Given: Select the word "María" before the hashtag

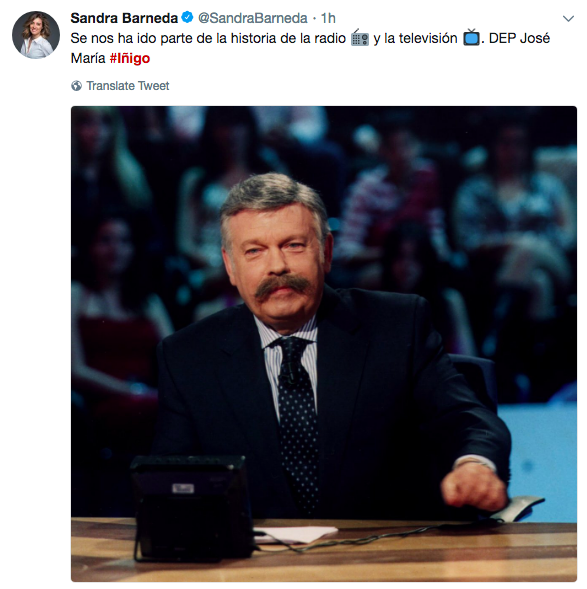Looking at the screenshot, I should coord(88,58).
